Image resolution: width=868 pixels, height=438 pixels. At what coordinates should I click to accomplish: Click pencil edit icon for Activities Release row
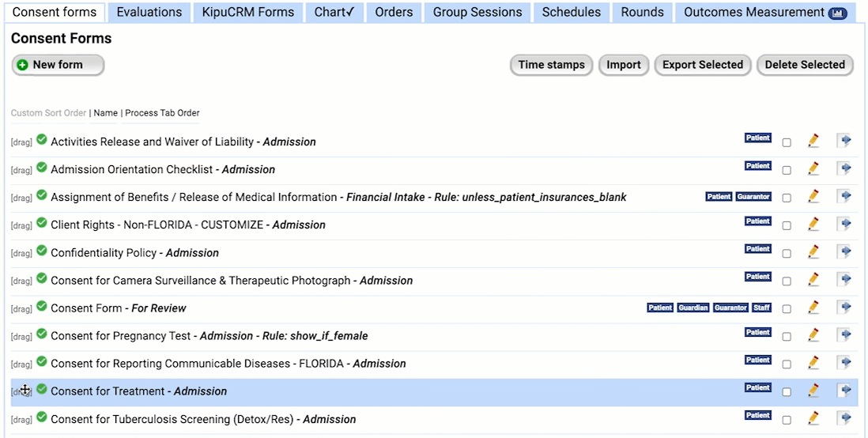(813, 142)
